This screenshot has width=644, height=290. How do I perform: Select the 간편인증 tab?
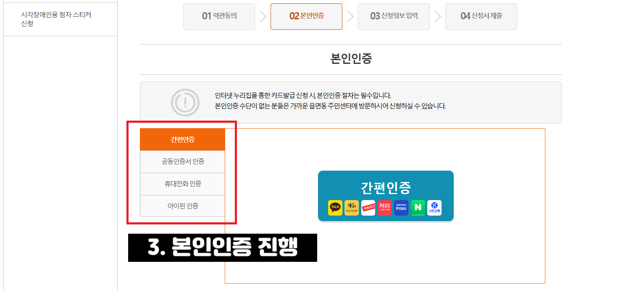[182, 139]
